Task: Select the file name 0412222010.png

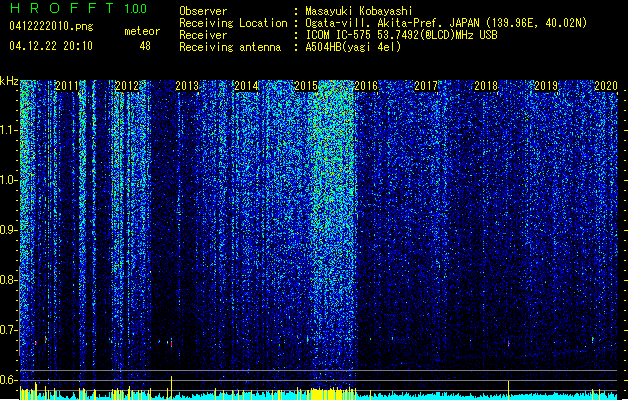Action: click(x=51, y=26)
